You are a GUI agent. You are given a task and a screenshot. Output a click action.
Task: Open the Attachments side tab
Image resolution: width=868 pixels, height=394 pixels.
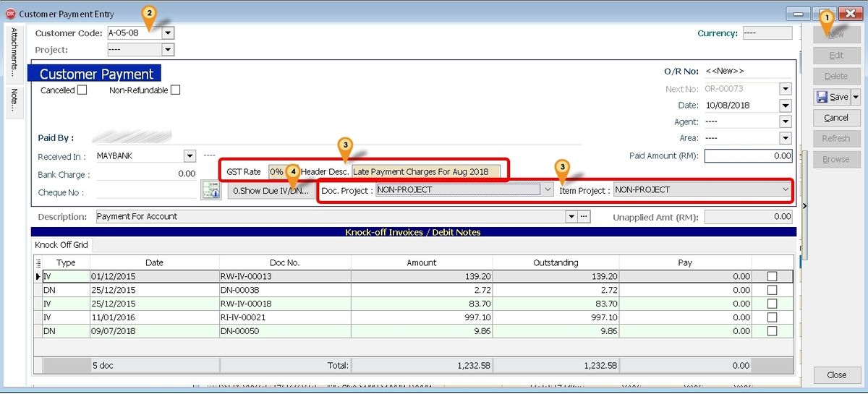[14, 53]
